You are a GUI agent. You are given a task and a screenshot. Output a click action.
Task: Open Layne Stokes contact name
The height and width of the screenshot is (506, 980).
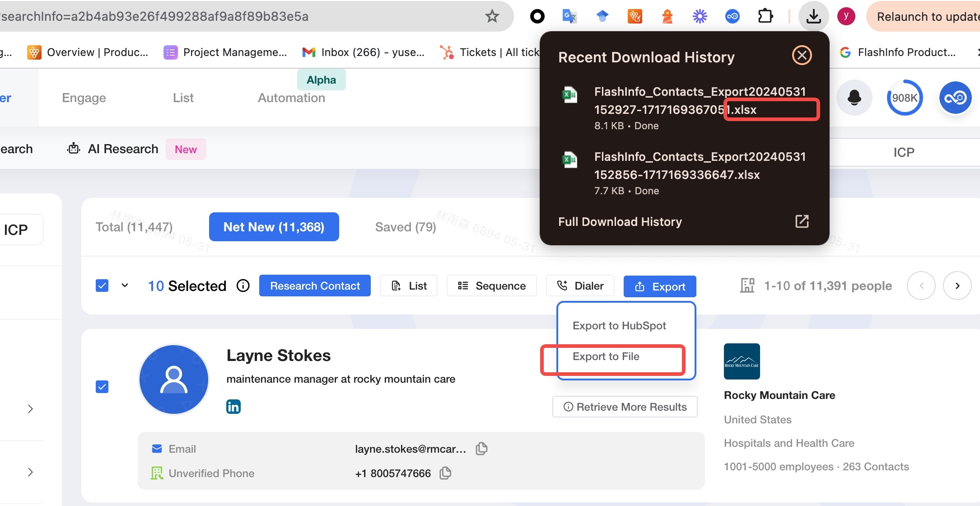(x=279, y=356)
